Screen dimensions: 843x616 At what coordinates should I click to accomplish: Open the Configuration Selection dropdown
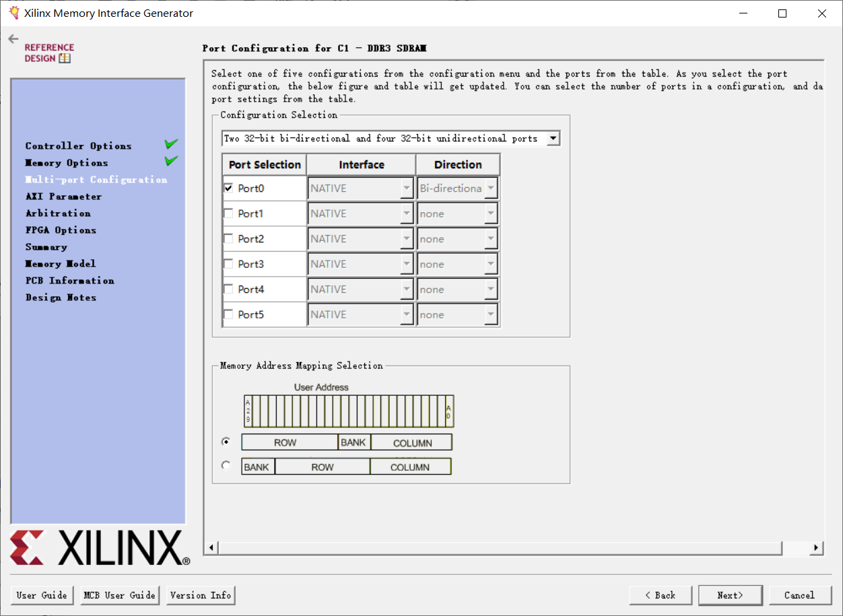point(391,139)
